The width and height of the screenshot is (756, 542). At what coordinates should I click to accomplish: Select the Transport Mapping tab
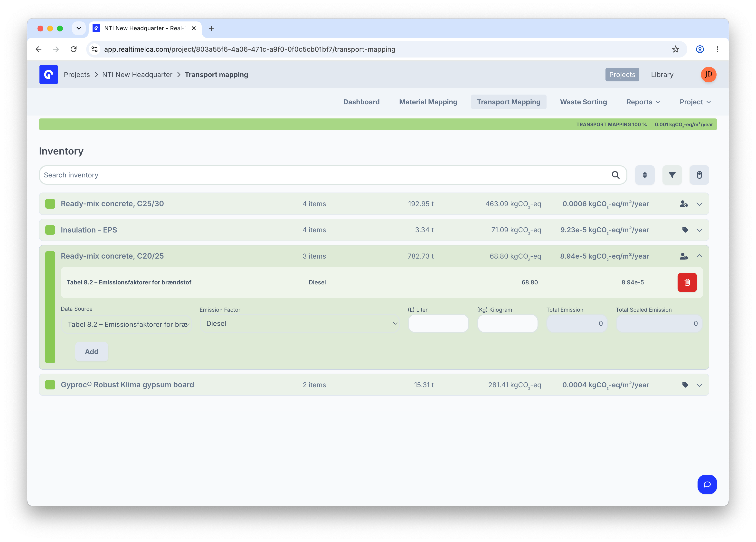[x=508, y=102]
